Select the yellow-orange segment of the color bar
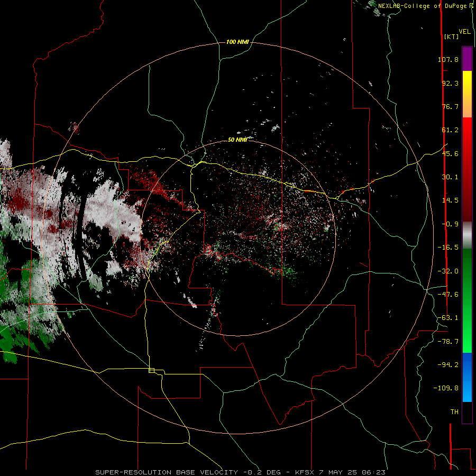The height and width of the screenshot is (476, 476). (x=467, y=94)
